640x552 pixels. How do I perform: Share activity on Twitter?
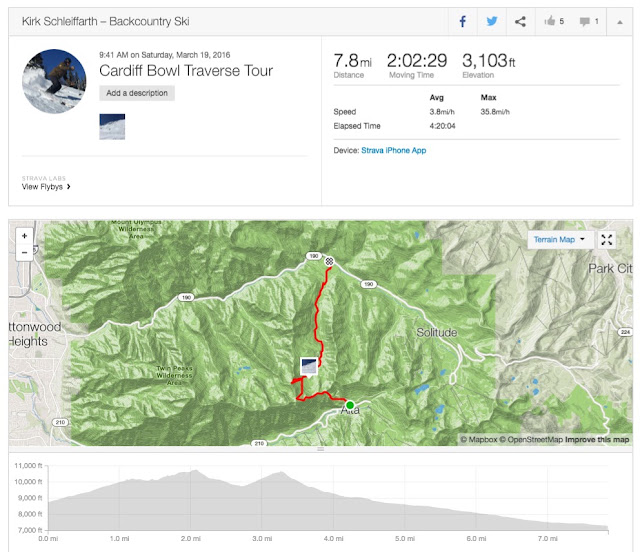[492, 22]
